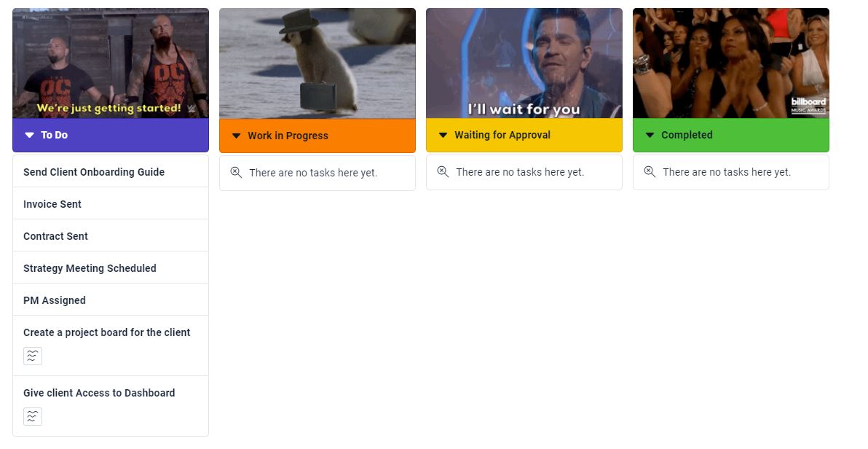
Task: Click the penguin cover image thumbnail
Action: 317,63
